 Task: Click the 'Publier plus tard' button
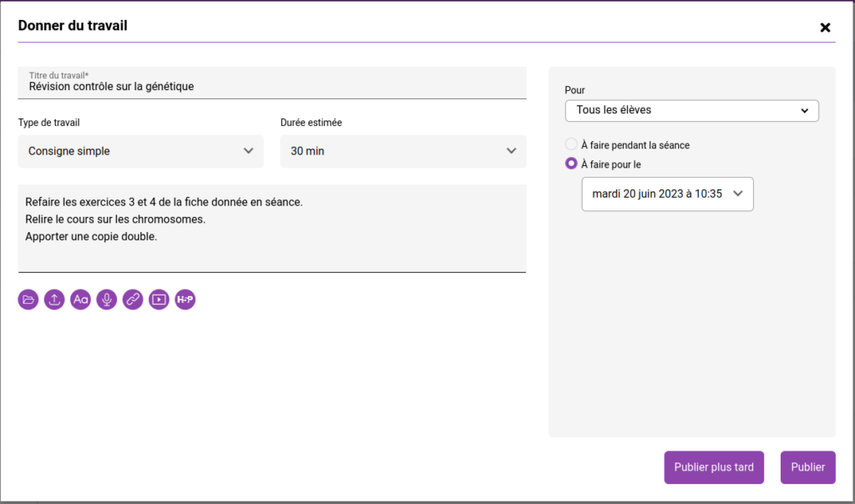pos(714,467)
